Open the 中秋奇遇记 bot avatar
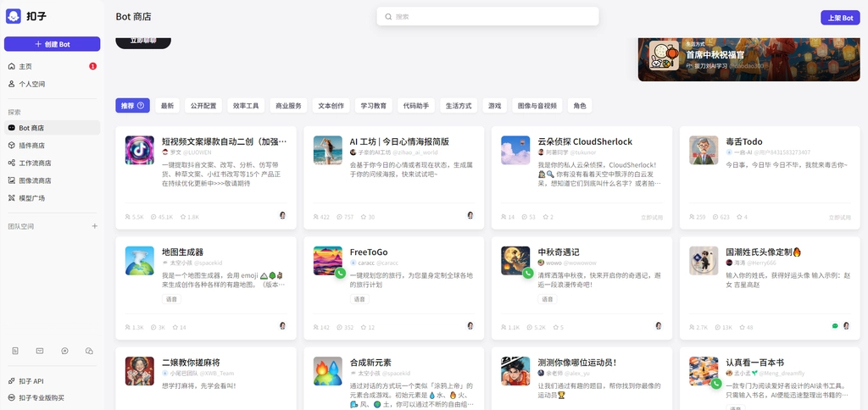 (515, 261)
